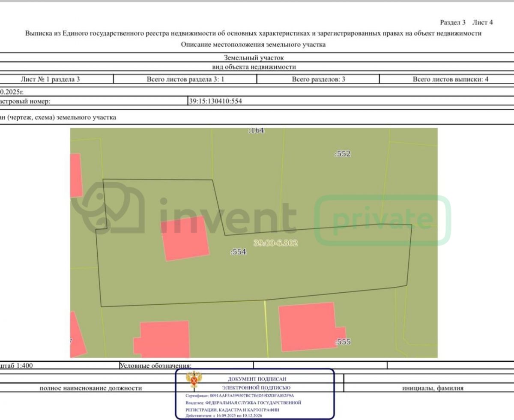Select the red building inside parcel :554
This screenshot has height=420, width=514.
[x=185, y=239]
